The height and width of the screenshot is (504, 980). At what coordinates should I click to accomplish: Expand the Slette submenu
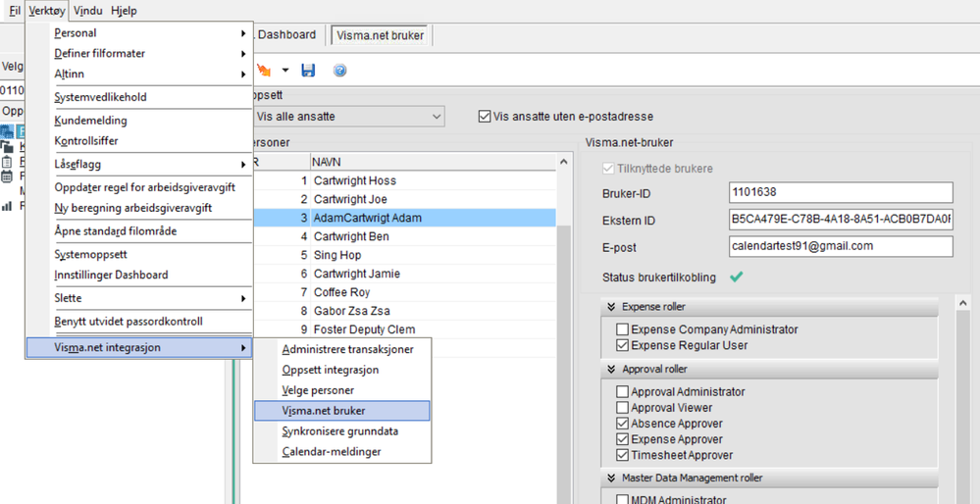point(138,298)
